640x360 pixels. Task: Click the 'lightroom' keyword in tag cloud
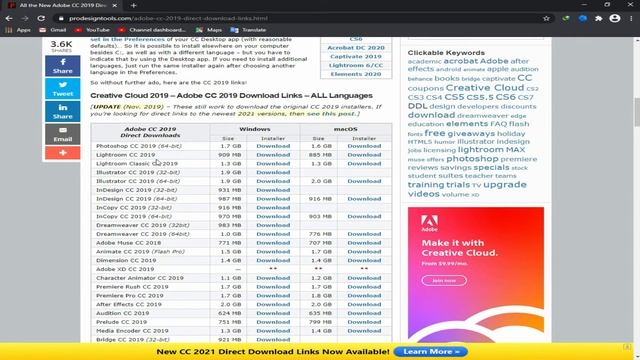point(480,149)
